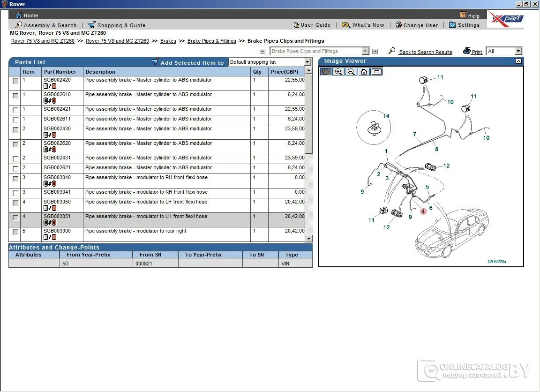Image resolution: width=540 pixels, height=392 pixels.
Task: Click the parts list scrollbar thumb
Action: tap(308, 113)
